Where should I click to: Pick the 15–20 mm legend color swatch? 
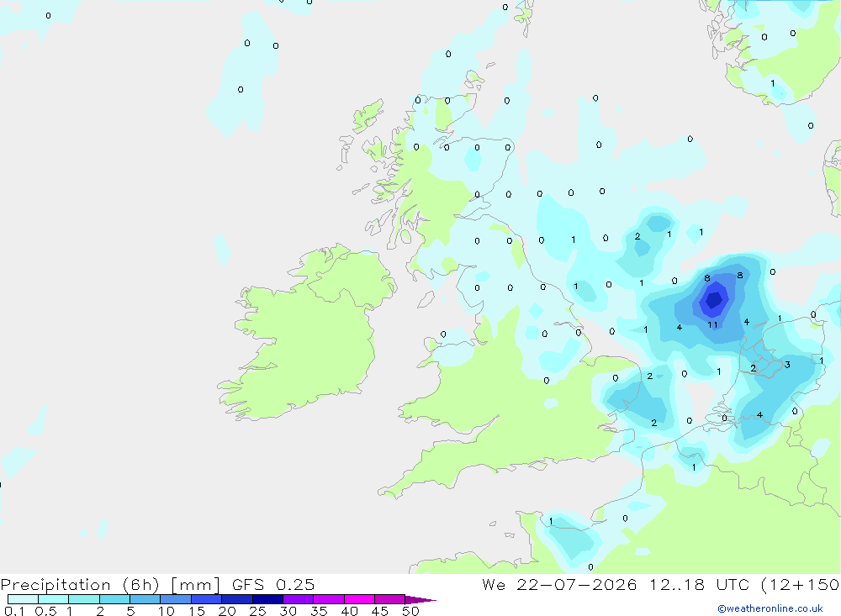(207, 599)
